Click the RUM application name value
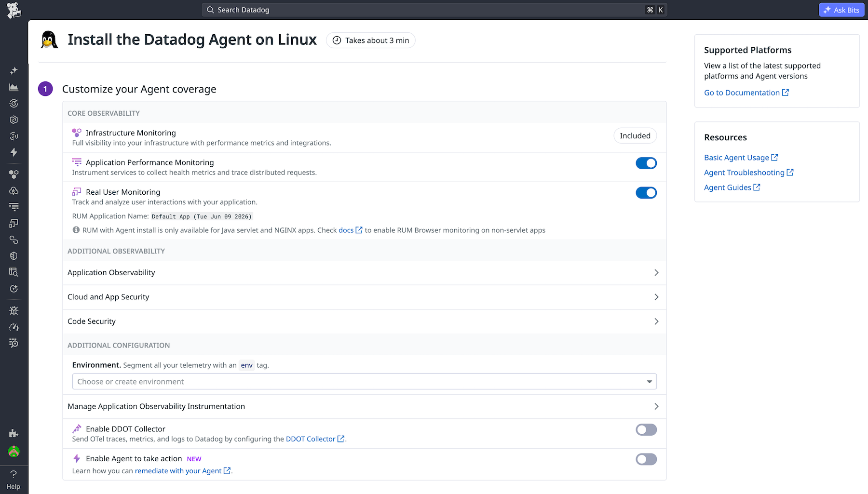 click(202, 216)
